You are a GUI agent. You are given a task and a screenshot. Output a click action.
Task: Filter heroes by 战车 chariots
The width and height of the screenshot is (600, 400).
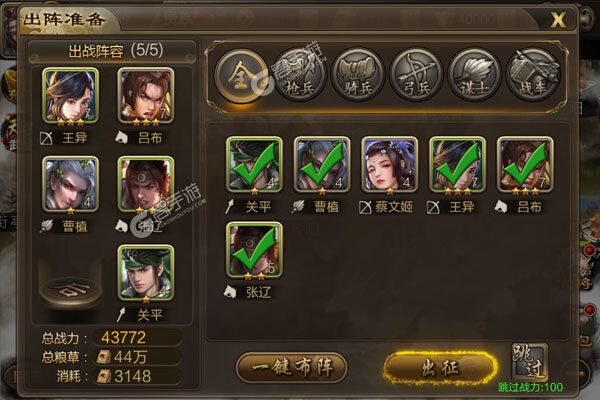pos(533,75)
